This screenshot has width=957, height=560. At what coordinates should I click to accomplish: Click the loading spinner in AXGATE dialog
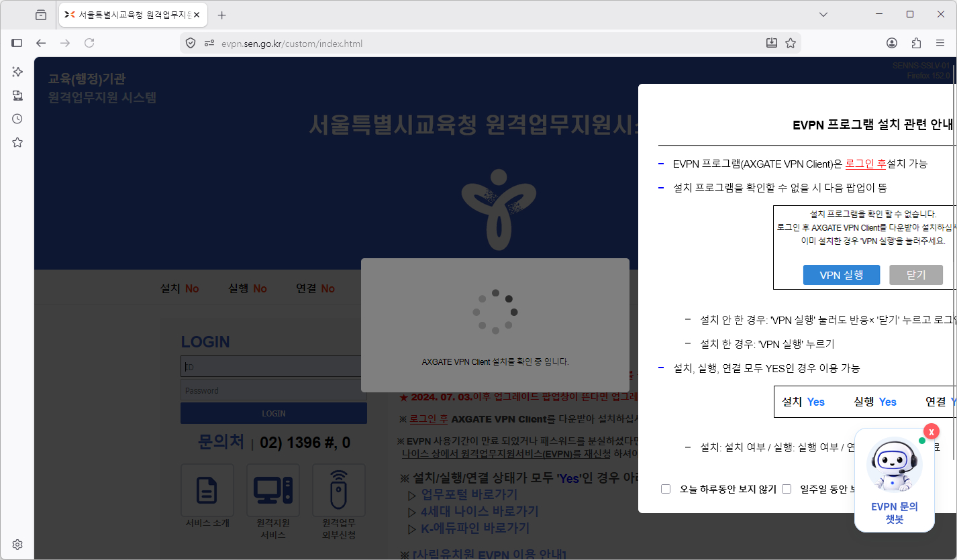[x=495, y=312]
